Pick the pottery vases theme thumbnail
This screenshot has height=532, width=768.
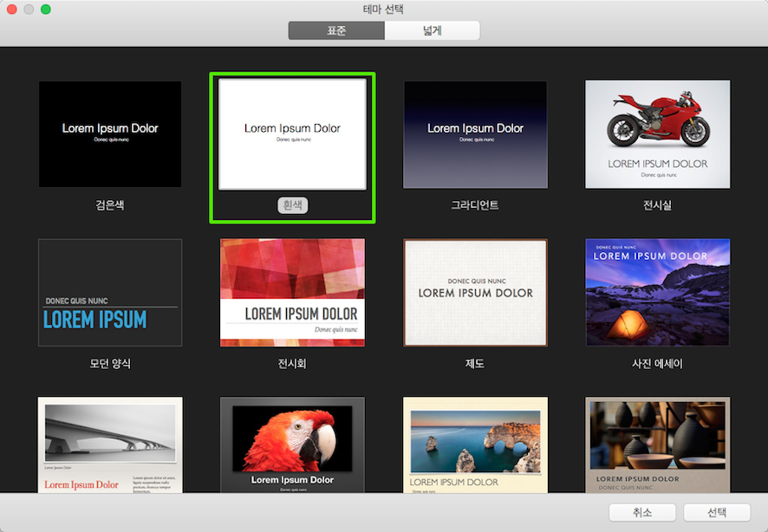tap(657, 444)
